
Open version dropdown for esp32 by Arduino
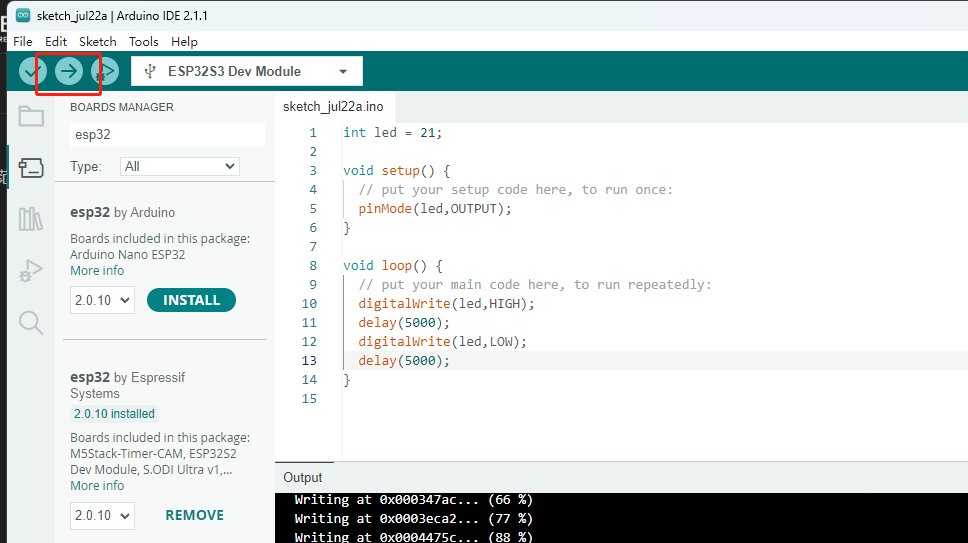coord(102,301)
